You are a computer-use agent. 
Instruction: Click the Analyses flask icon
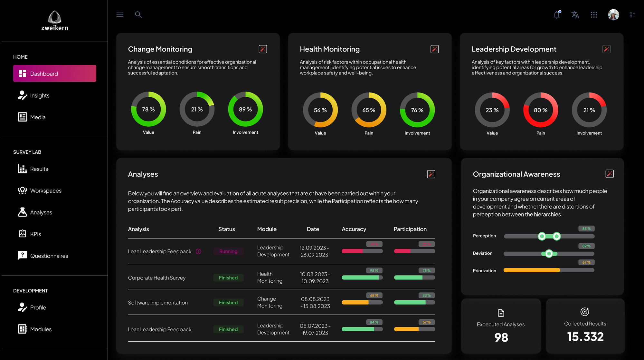[22, 212]
